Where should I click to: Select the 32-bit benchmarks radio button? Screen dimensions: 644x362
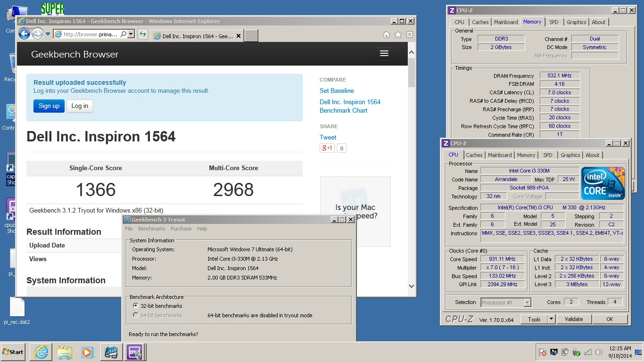pyautogui.click(x=136, y=306)
